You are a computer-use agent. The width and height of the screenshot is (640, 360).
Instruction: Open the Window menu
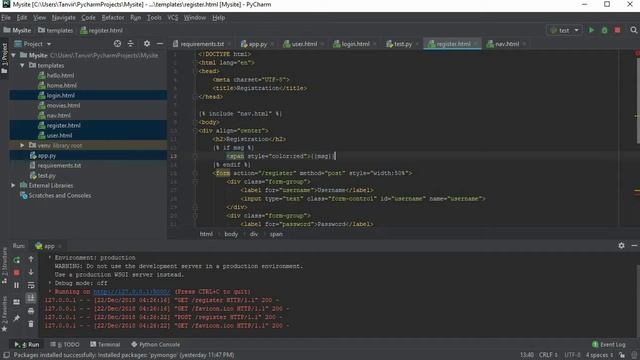tap(195, 18)
